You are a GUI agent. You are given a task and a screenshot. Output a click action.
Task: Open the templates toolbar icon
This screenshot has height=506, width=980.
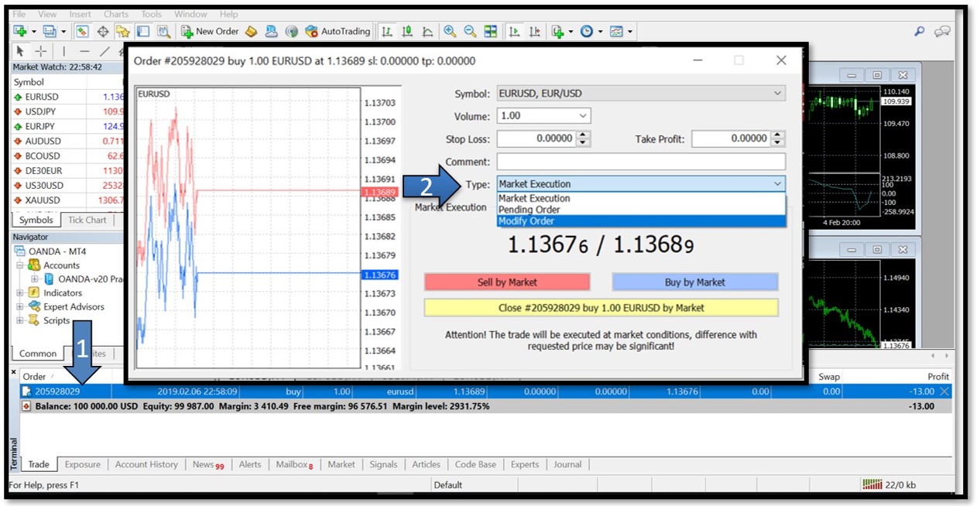[x=616, y=32]
